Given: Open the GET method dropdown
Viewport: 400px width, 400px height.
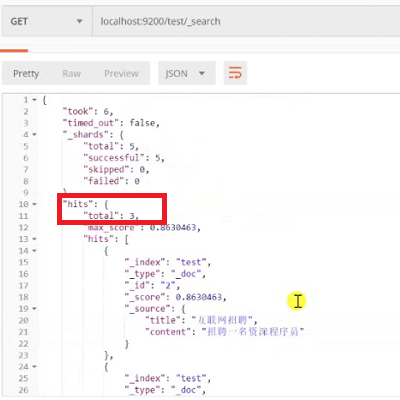Looking at the screenshot, I should click(47, 21).
